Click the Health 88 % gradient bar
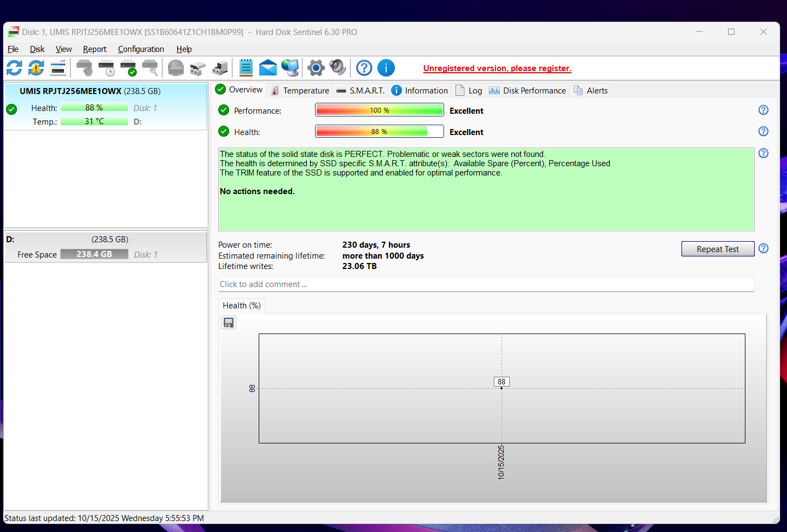Image resolution: width=787 pixels, height=532 pixels. coord(380,131)
